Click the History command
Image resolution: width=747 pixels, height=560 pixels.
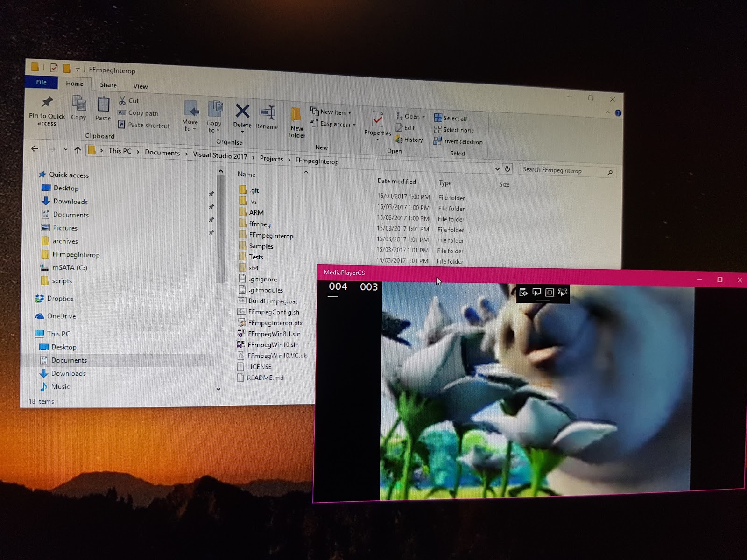[x=409, y=140]
